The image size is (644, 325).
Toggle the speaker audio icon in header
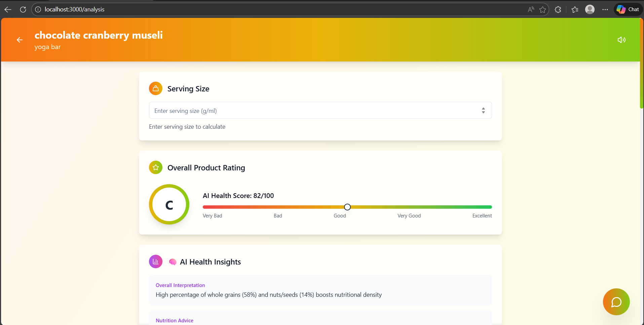(x=621, y=40)
